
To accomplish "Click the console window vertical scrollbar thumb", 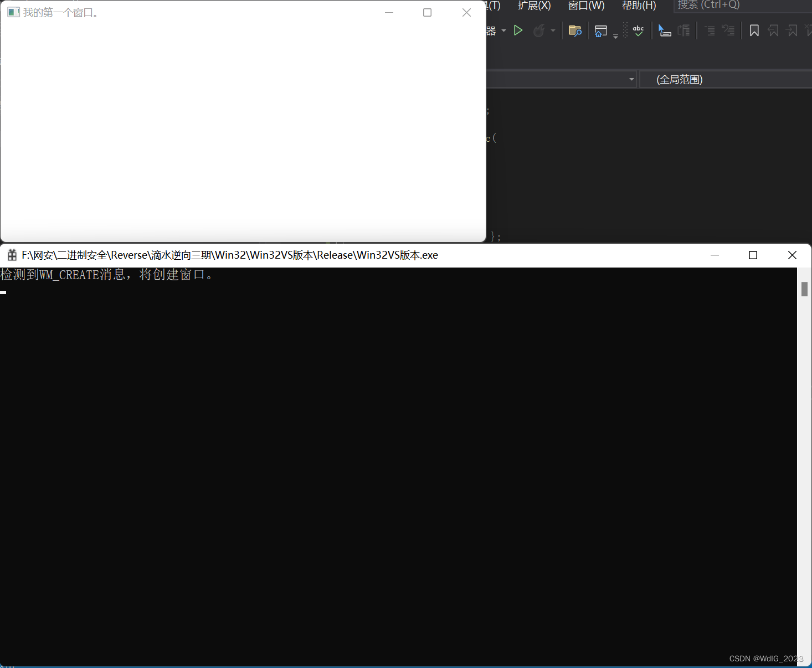I will (804, 289).
